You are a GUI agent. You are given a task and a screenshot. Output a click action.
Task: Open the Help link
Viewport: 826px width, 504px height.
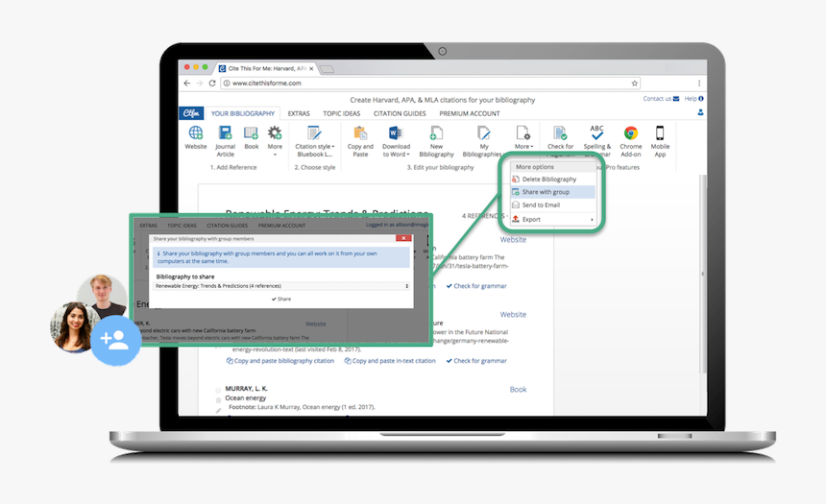693,99
